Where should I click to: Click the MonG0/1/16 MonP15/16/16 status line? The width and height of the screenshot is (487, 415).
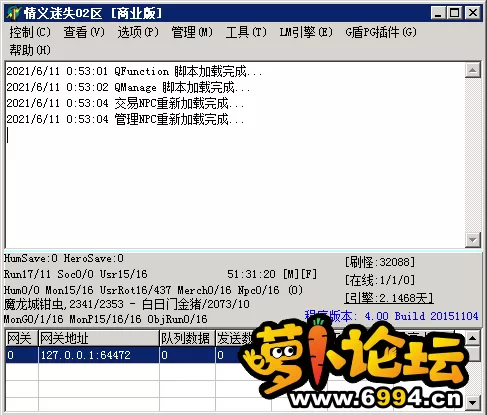(106, 319)
